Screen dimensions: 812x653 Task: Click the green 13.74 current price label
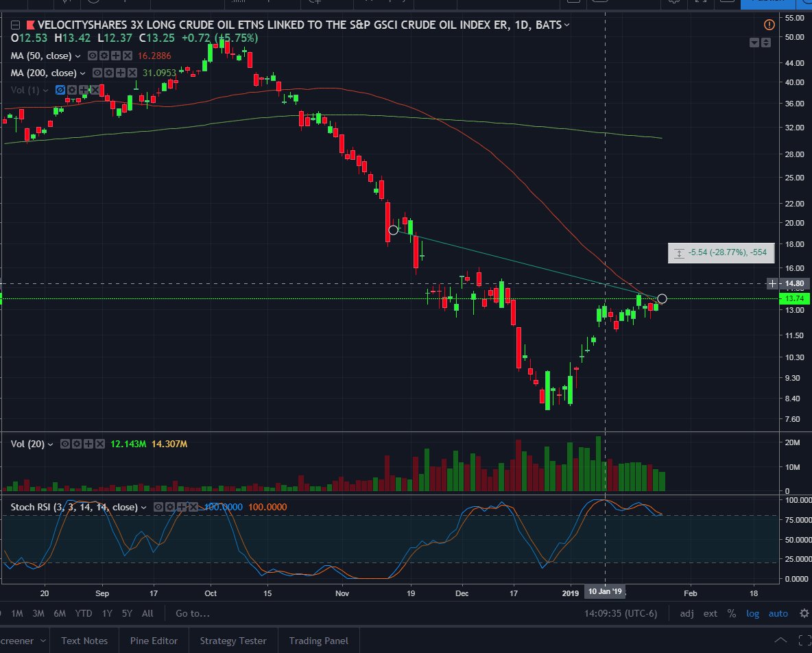pyautogui.click(x=794, y=298)
